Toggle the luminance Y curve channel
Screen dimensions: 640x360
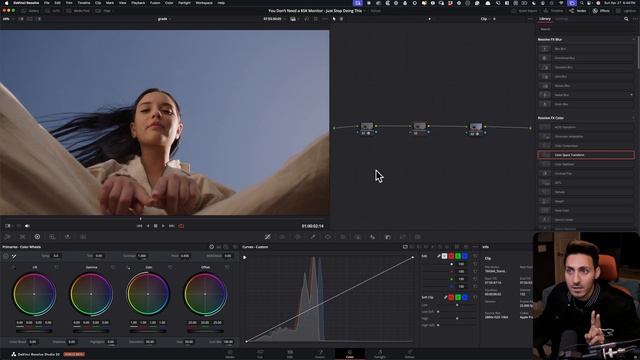tap(444, 256)
